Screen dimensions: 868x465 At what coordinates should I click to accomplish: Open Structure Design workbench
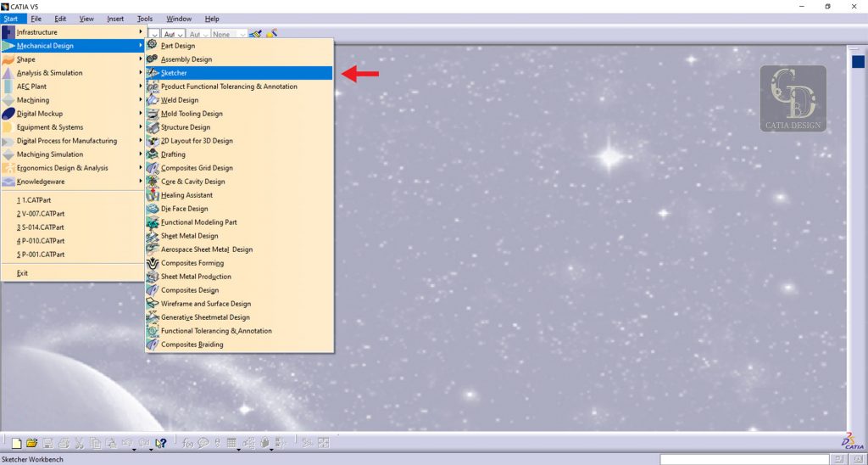point(239,127)
